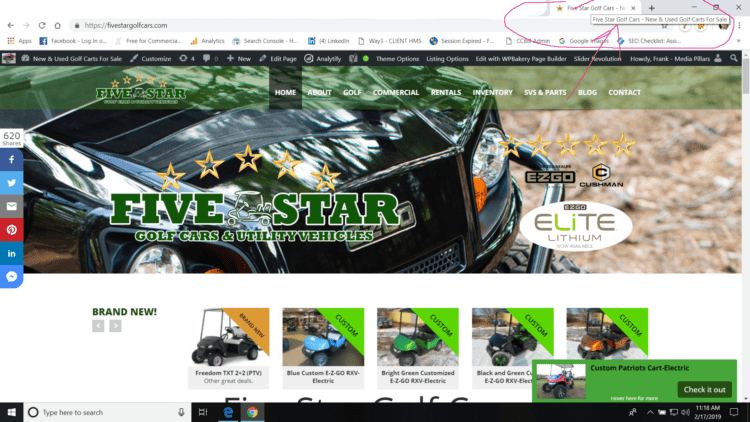Screen dimensions: 750x422
Task: Open the Search Console bookmark
Action: [265, 41]
